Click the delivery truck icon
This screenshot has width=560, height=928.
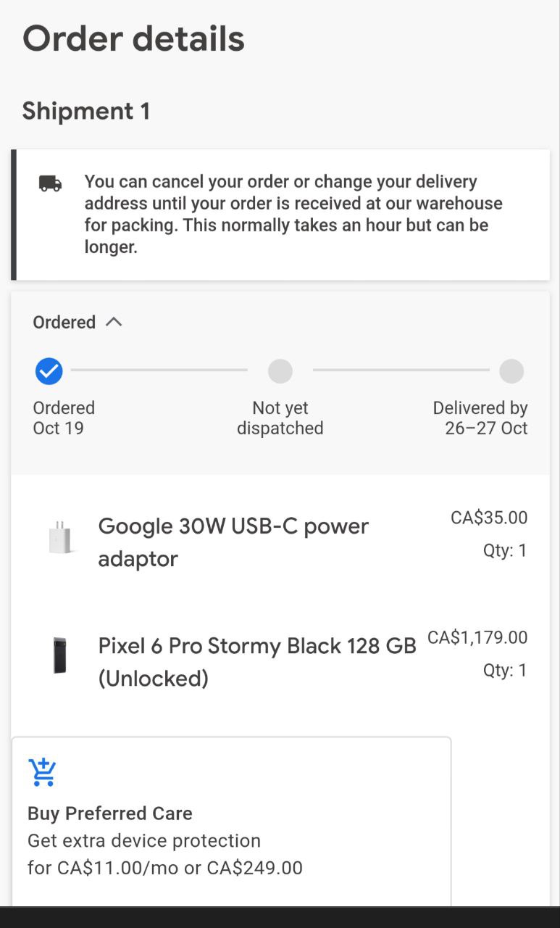point(50,183)
